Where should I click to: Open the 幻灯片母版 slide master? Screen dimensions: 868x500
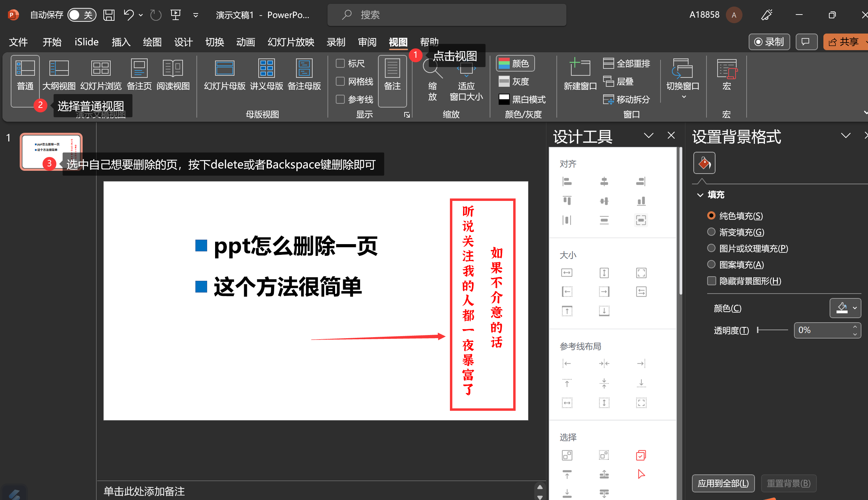(224, 74)
